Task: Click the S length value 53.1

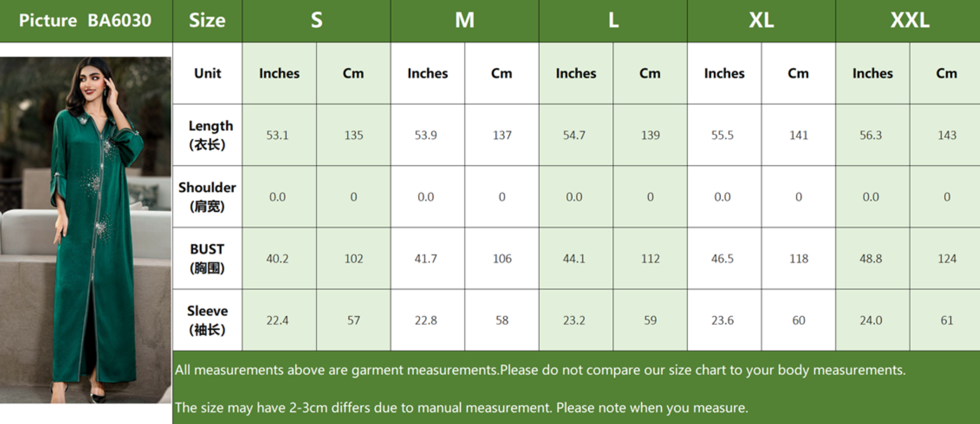Action: (x=277, y=135)
